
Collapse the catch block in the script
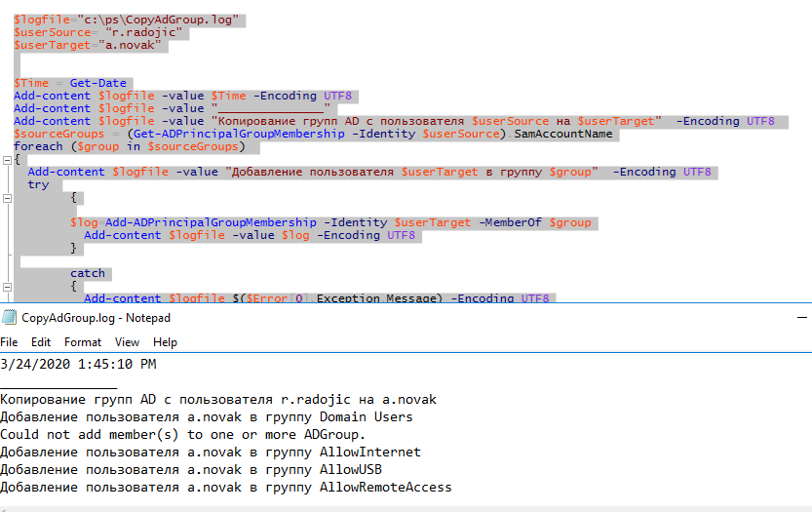[7, 287]
